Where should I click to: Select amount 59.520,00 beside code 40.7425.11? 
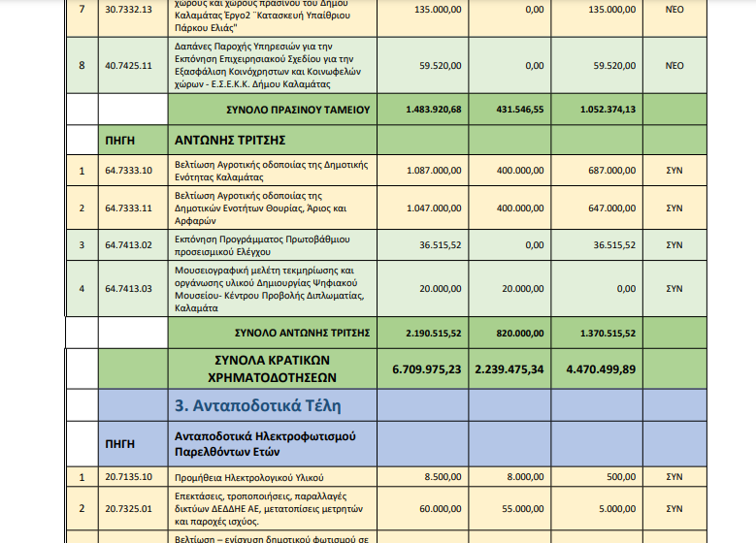[x=441, y=66]
